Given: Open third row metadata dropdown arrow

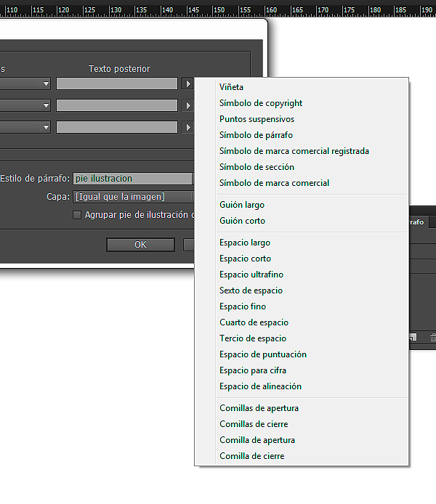Looking at the screenshot, I should coord(46,127).
